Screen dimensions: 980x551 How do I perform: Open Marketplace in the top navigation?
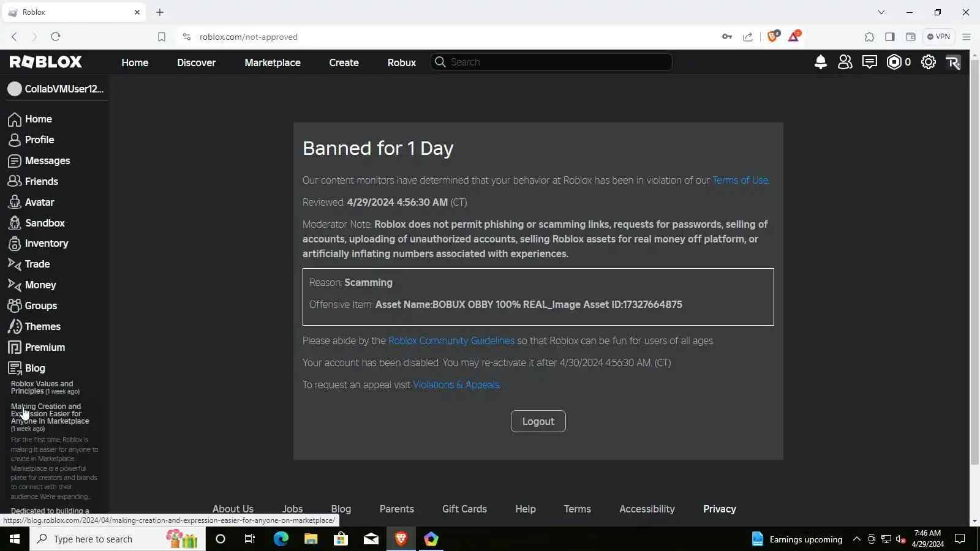pyautogui.click(x=273, y=62)
